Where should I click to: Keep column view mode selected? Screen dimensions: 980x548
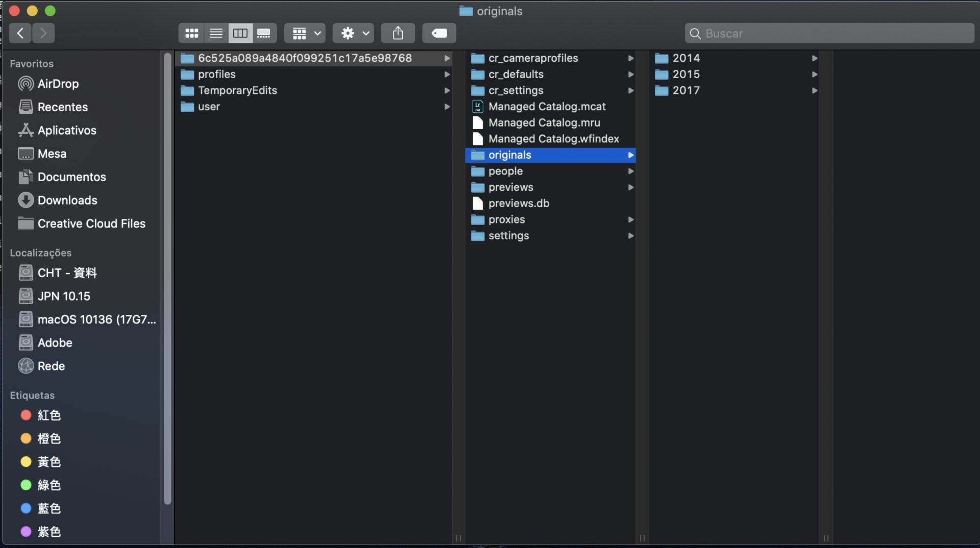[239, 33]
